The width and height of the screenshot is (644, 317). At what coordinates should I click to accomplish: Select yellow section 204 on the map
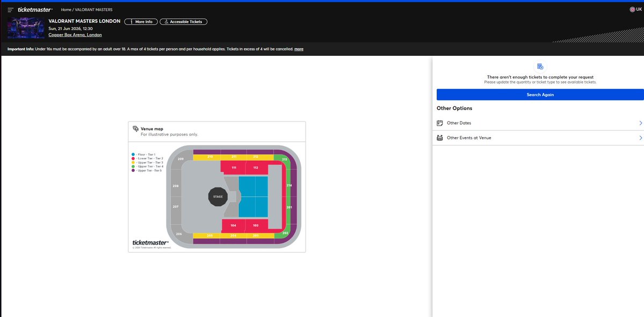(233, 236)
